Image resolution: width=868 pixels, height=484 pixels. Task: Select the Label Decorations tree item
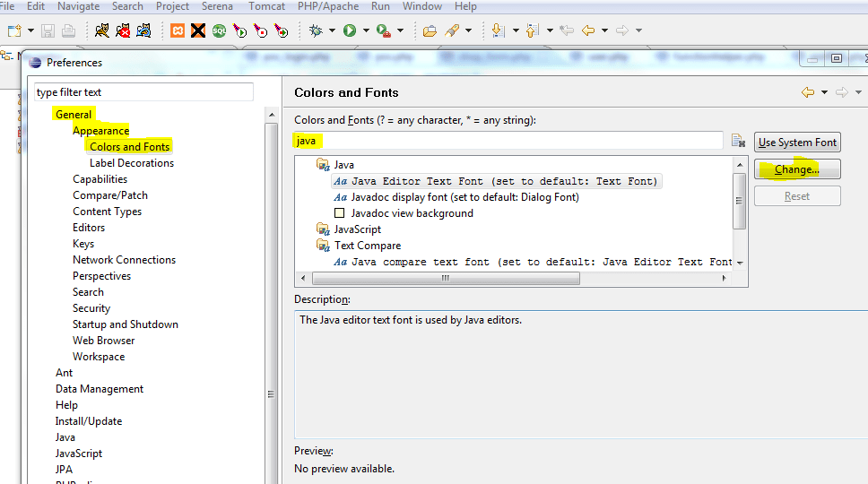(132, 163)
